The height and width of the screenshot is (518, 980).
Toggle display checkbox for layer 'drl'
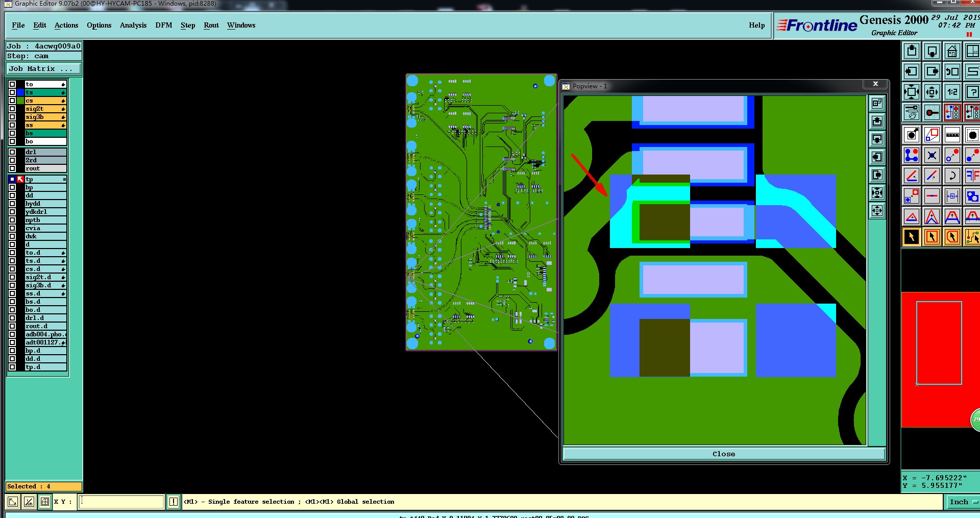coord(12,152)
